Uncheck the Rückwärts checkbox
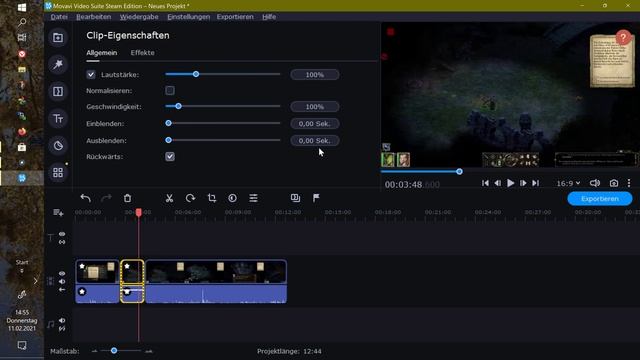 tap(170, 157)
